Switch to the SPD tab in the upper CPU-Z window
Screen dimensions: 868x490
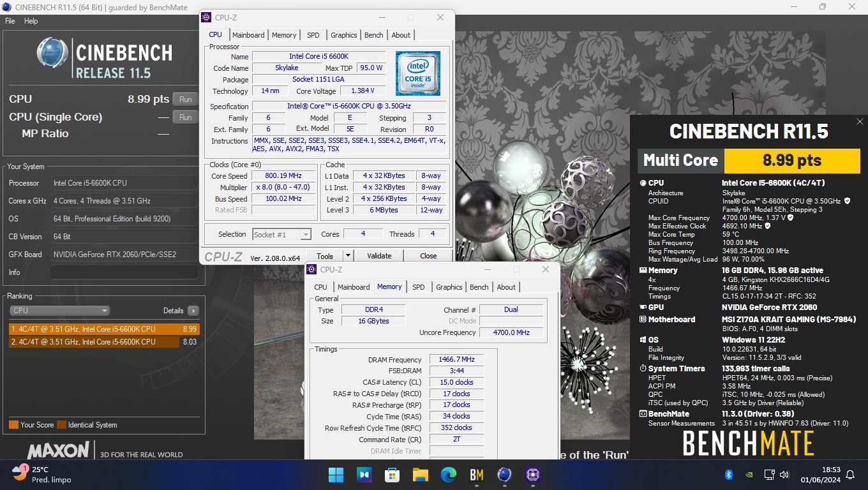313,35
